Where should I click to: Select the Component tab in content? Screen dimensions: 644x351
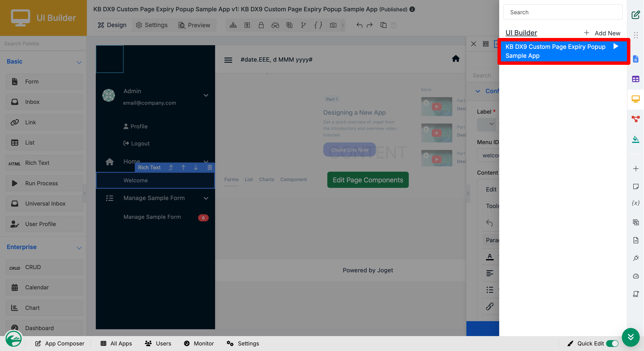click(293, 179)
